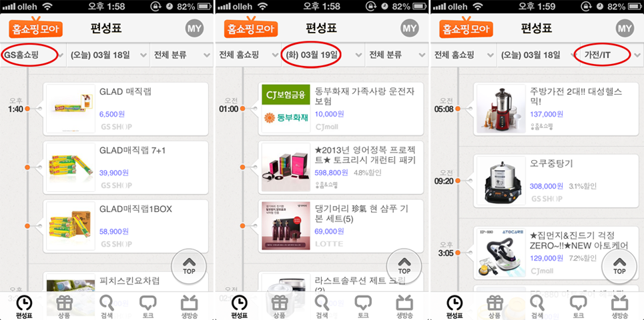Select 토크 chat tab on 03월 19일 screen
This screenshot has width=644, height=320.
363,307
